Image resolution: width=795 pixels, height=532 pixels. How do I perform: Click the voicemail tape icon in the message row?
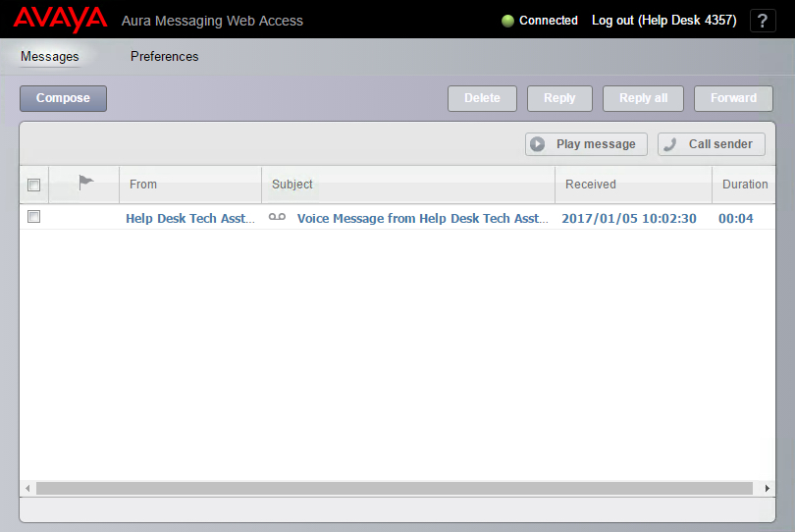tap(277, 218)
